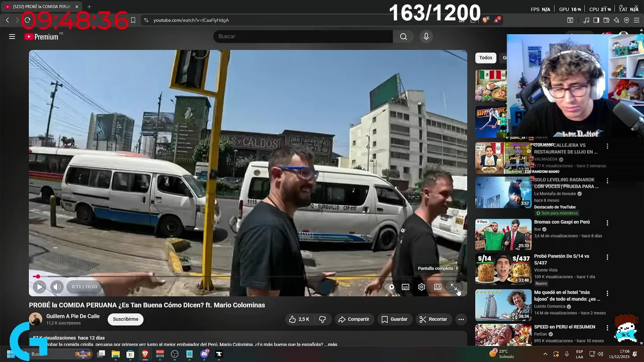
Task: Click the 0:11 / 16:00 time display
Action: click(85, 287)
